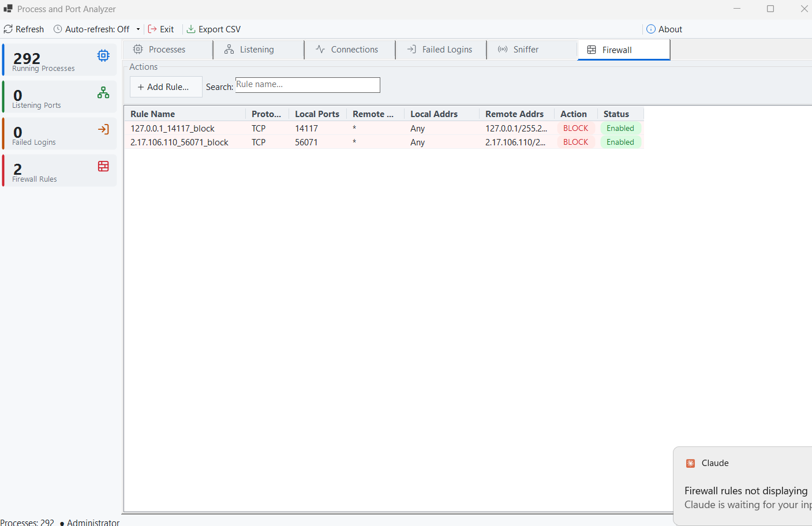Toggle Auto-refresh Off button

pyautogui.click(x=92, y=29)
